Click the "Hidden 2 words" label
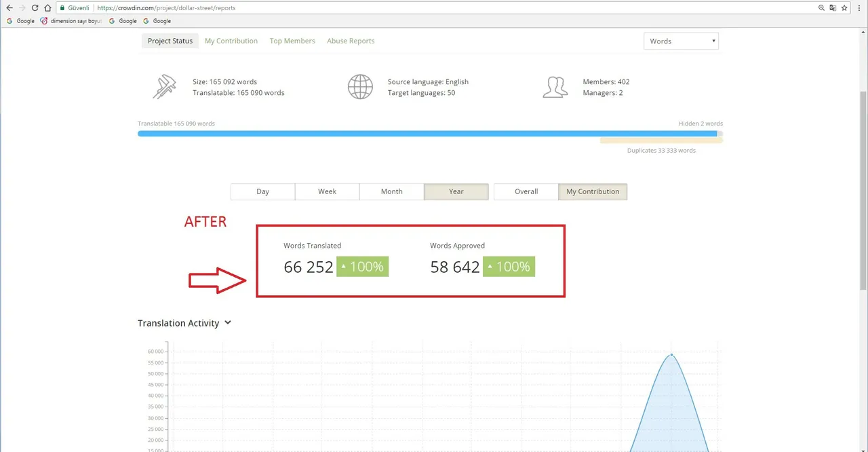This screenshot has width=868, height=452. point(701,124)
